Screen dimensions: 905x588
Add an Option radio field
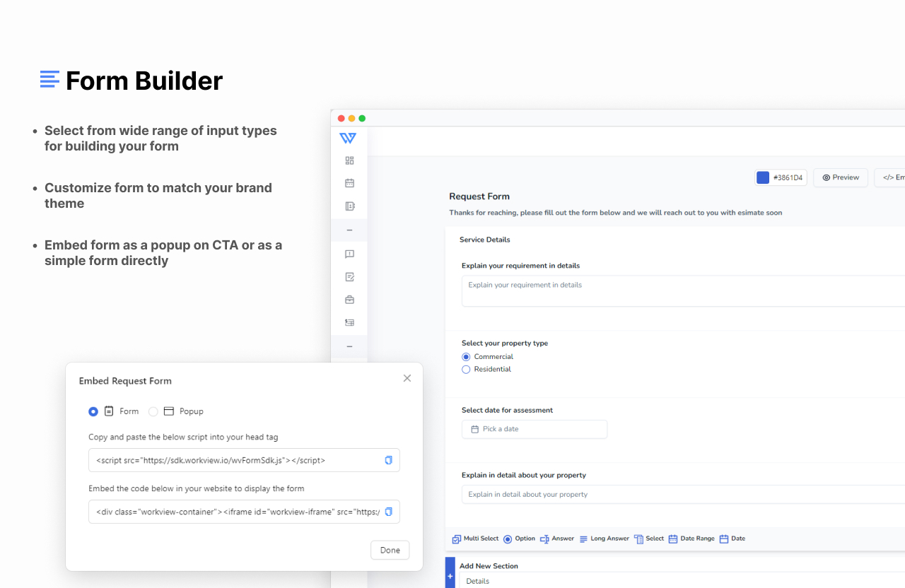[x=519, y=539]
